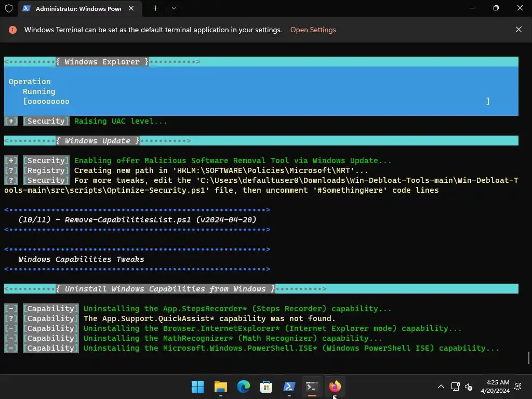Click the App.Support.QuickAssist not found line

click(x=209, y=318)
